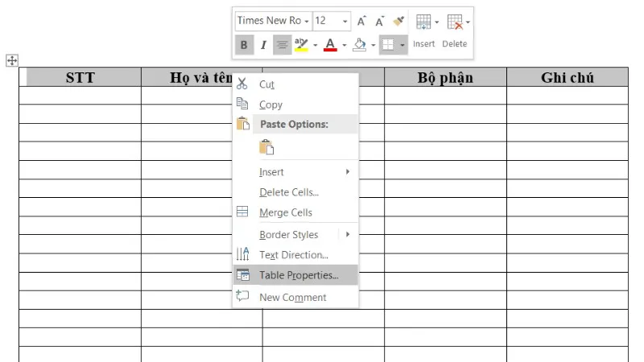Toggle center alignment button

[x=282, y=45]
